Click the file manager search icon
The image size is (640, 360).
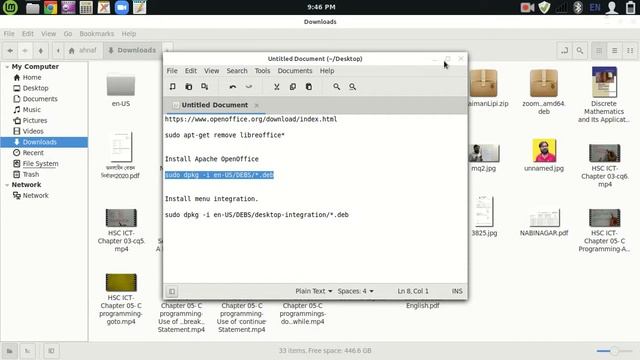tap(580, 51)
